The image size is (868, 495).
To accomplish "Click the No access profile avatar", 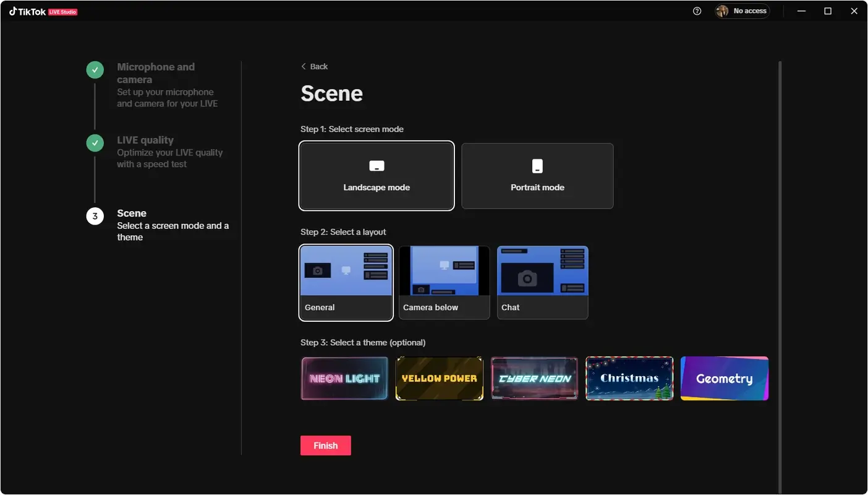I will 722,11.
